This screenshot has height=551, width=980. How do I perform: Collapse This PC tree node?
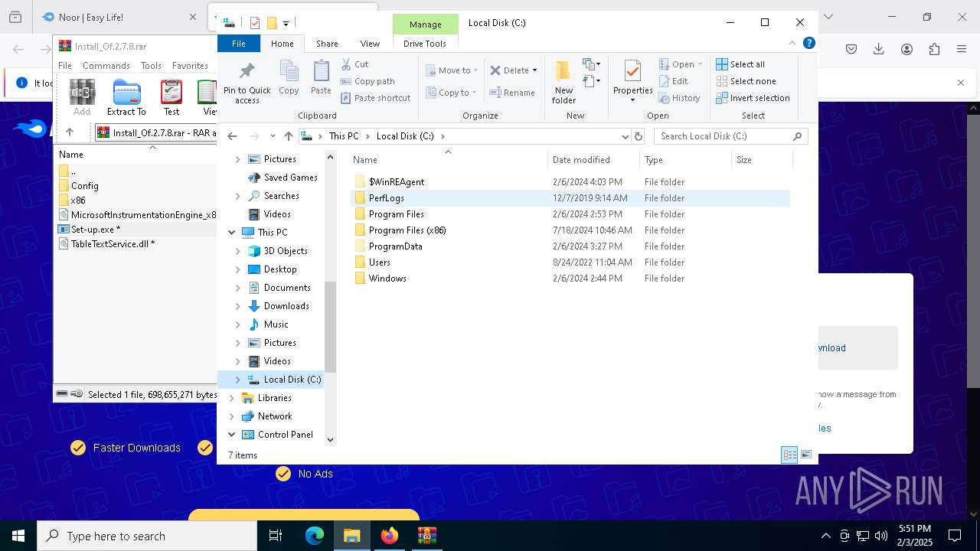pyautogui.click(x=232, y=233)
